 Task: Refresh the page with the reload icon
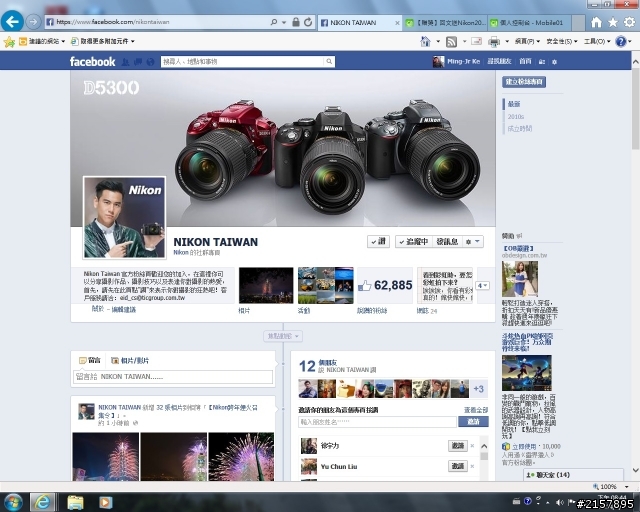308,22
